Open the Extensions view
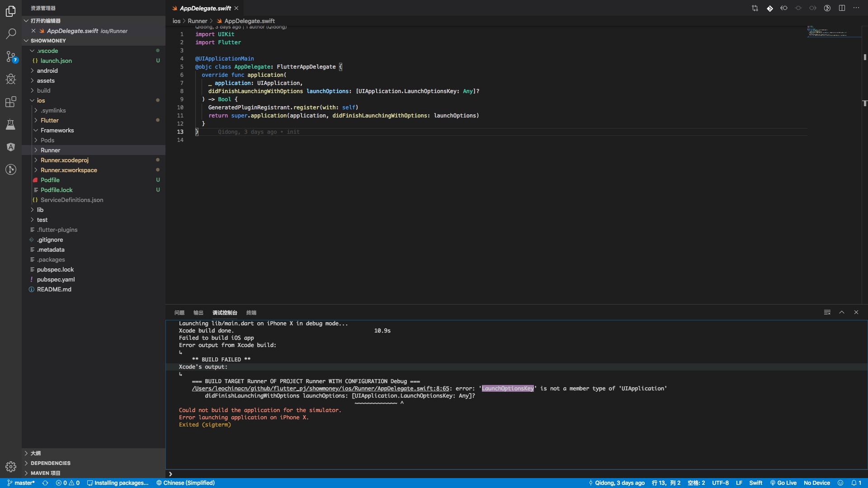 11,102
